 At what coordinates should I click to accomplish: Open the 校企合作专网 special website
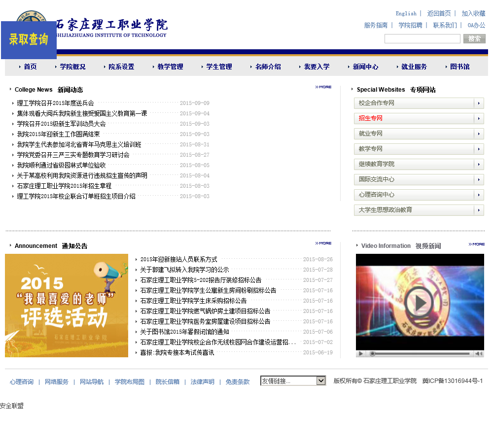[376, 103]
